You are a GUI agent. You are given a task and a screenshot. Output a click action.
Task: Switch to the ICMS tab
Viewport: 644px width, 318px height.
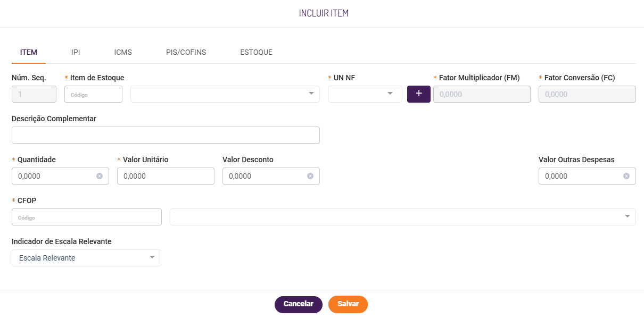(123, 52)
